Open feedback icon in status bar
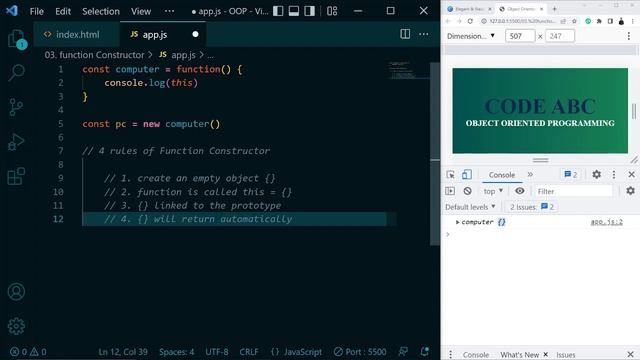Viewport: 640px width, 360px height. (x=403, y=351)
